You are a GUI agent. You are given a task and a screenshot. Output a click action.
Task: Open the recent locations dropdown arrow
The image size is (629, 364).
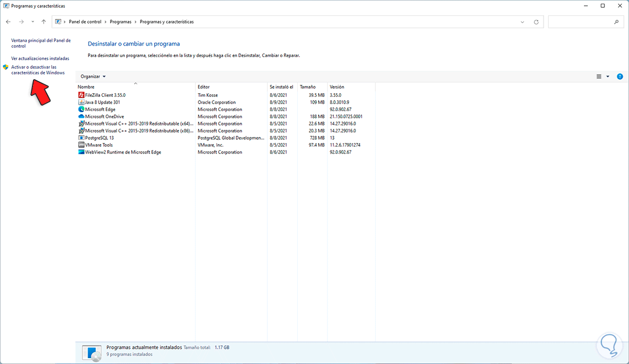(32, 22)
